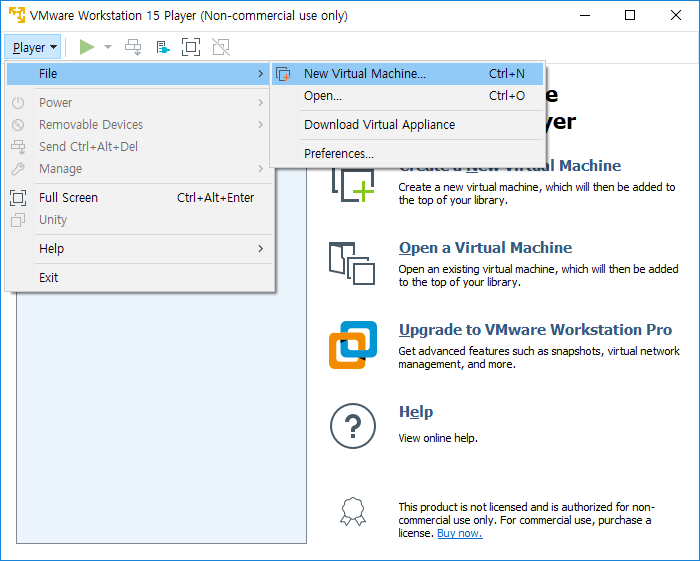Choose New Virtual Machine... menu item
This screenshot has height=561, width=700.
tap(407, 74)
